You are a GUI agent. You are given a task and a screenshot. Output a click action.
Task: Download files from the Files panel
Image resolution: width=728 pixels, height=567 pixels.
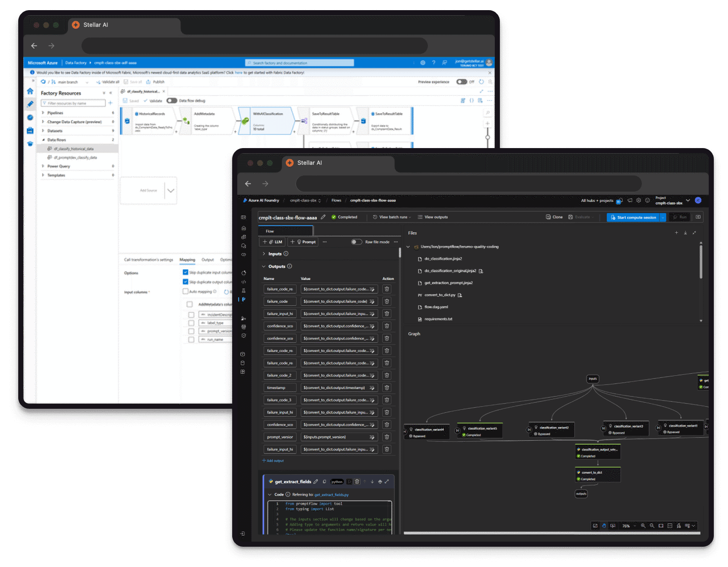coord(685,233)
